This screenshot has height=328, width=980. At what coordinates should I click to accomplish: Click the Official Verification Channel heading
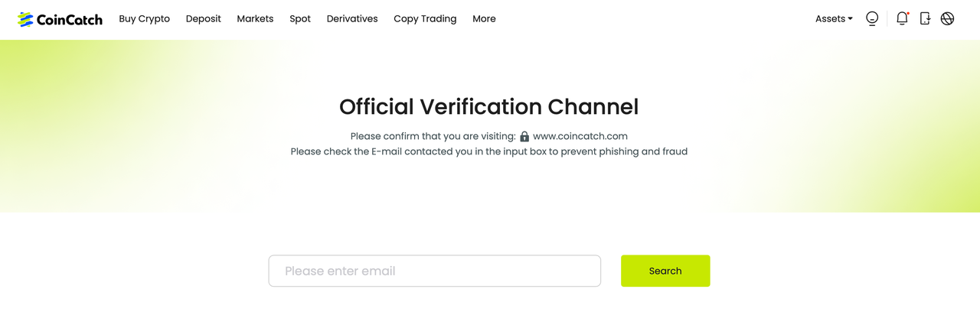[488, 106]
